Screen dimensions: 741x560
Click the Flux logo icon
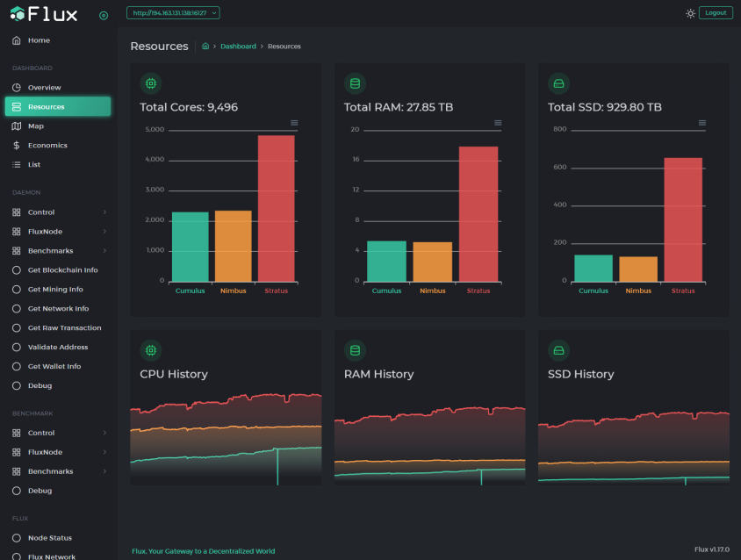coord(18,14)
